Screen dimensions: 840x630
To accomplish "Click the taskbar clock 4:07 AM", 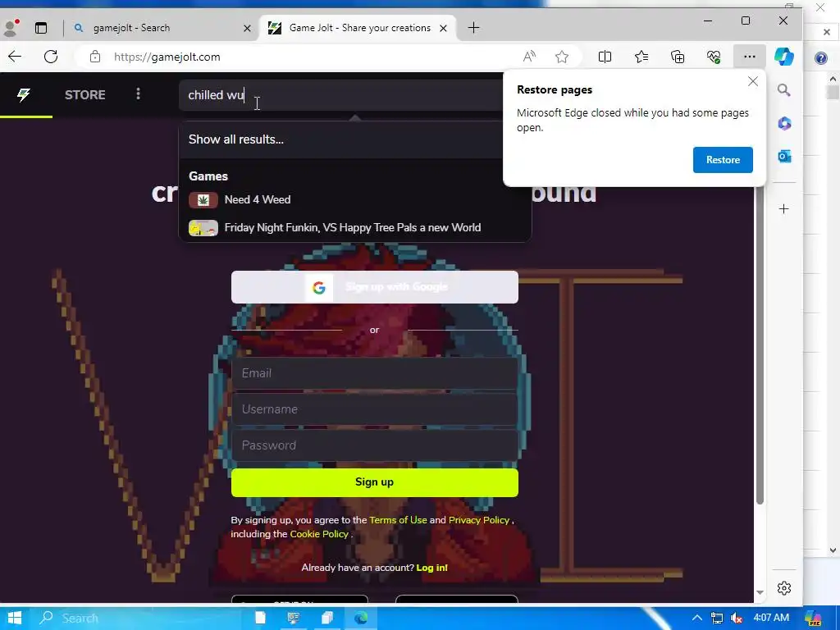I will coord(771,618).
